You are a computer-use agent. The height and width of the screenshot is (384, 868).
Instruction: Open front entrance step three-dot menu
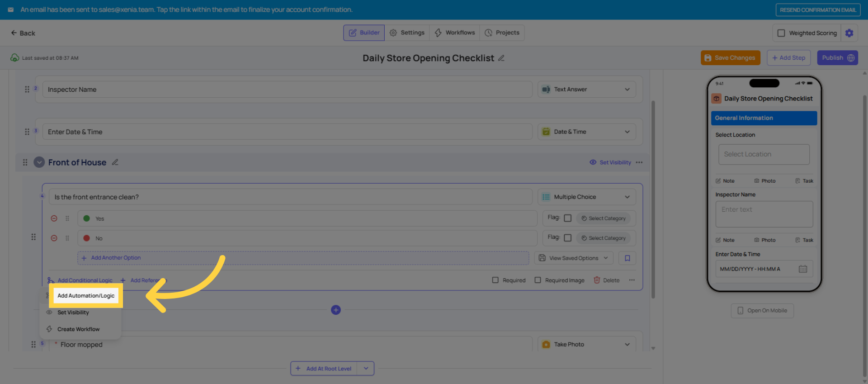pyautogui.click(x=632, y=280)
